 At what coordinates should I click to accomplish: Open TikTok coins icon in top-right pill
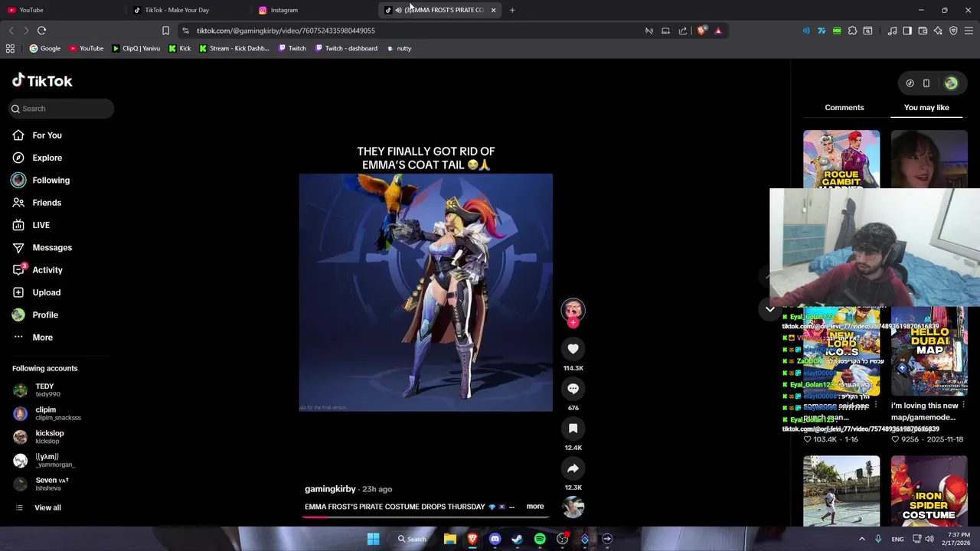tap(910, 83)
